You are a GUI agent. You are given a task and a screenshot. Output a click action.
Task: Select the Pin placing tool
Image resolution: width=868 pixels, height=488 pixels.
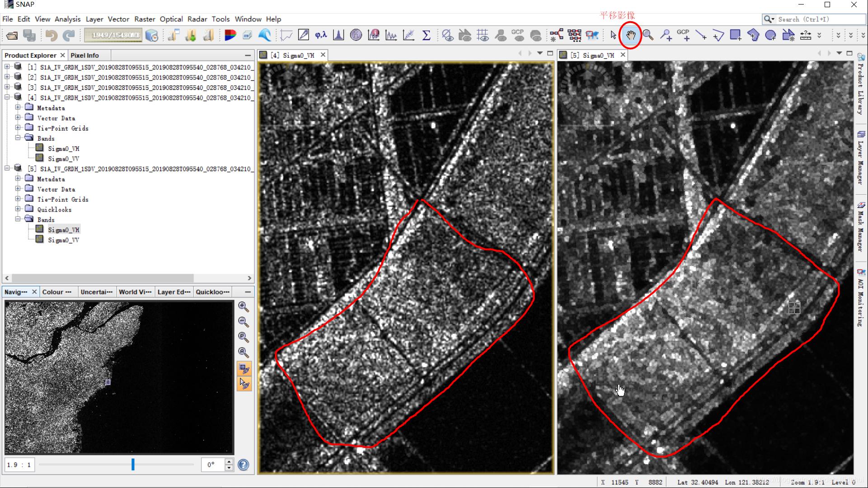tap(666, 35)
